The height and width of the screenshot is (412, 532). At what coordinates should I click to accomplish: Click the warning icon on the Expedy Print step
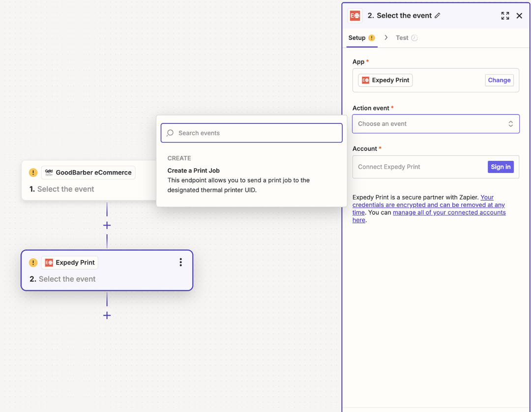pyautogui.click(x=33, y=263)
